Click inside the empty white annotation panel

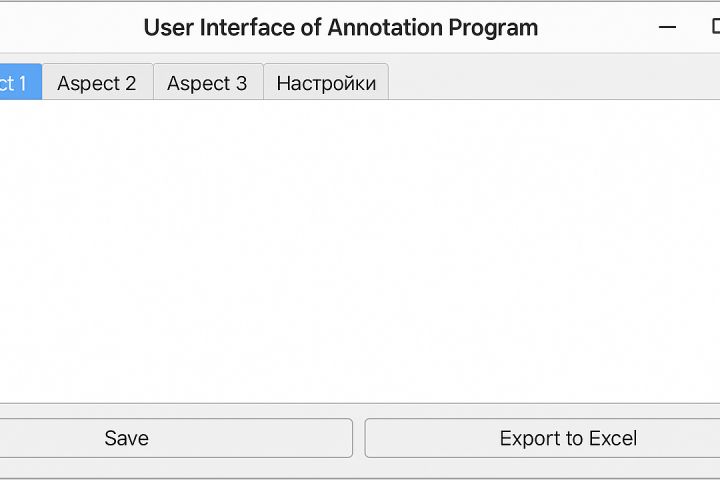click(360, 250)
